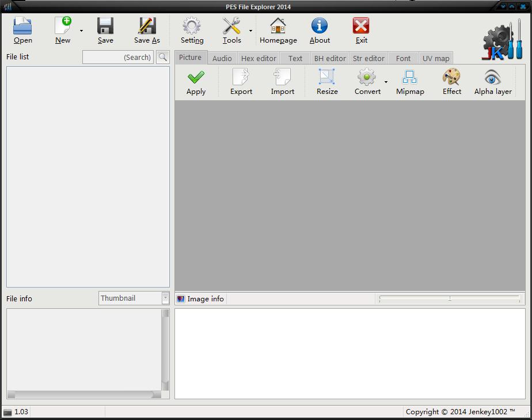Click the Export image icon
The image size is (532, 420).
pos(241,77)
